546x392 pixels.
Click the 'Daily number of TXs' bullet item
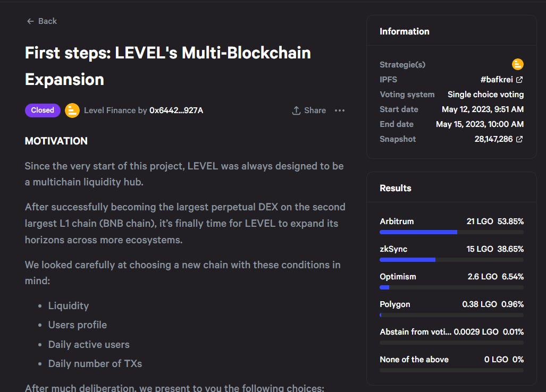coord(95,363)
